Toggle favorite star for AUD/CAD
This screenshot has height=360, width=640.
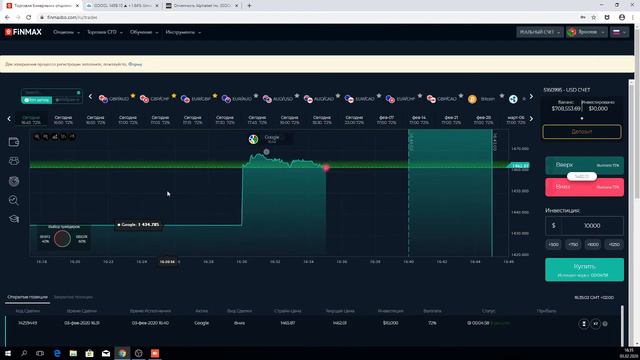(338, 96)
